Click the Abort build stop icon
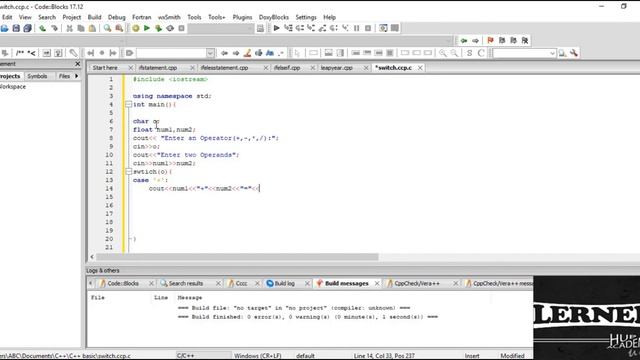 182,28
